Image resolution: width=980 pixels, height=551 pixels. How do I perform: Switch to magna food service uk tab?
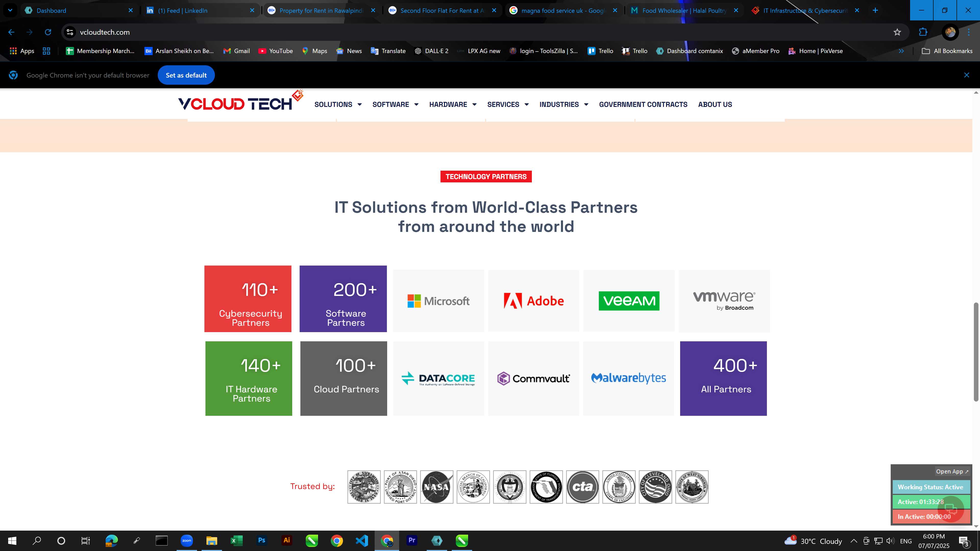click(x=563, y=10)
